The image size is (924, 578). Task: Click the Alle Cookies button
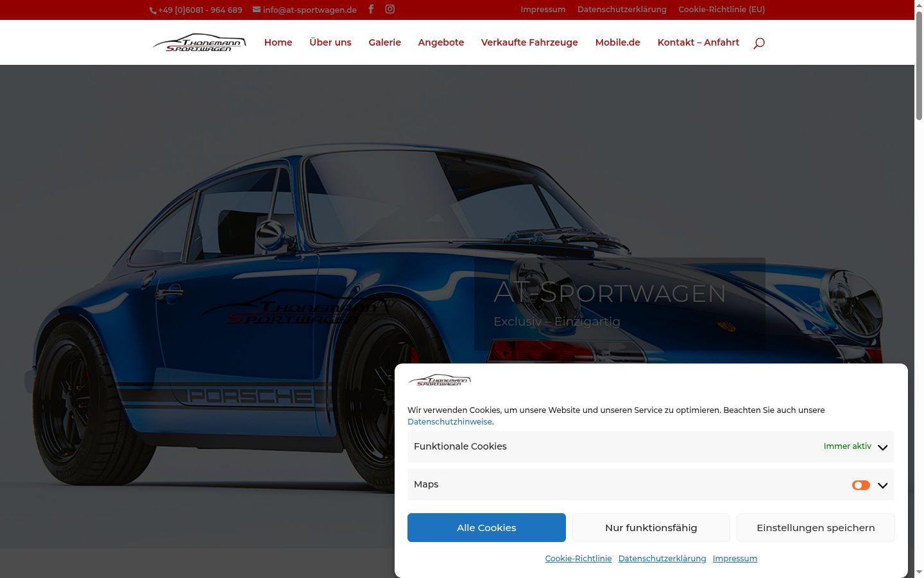(486, 527)
